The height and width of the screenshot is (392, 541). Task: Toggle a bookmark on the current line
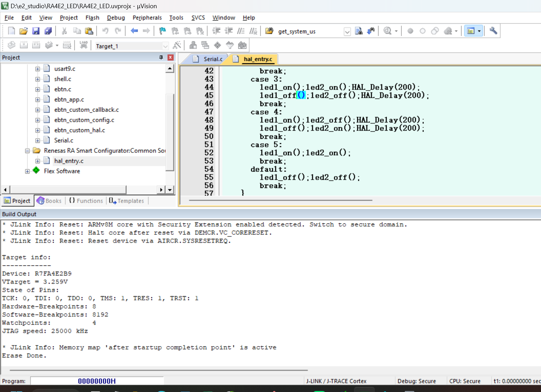163,31
